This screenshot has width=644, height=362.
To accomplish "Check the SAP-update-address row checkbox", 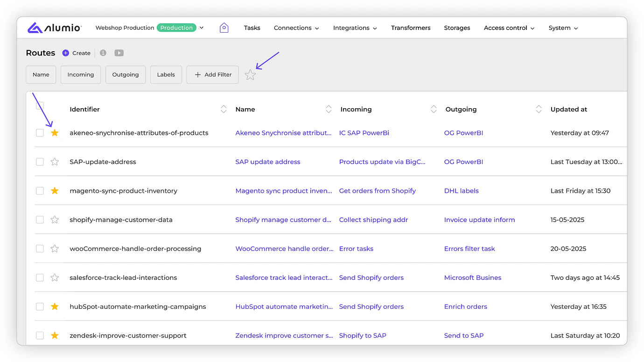I will (40, 162).
